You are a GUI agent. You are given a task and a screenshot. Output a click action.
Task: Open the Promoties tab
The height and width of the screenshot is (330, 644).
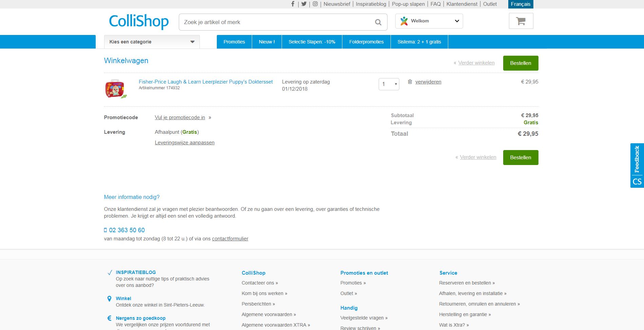click(x=234, y=42)
